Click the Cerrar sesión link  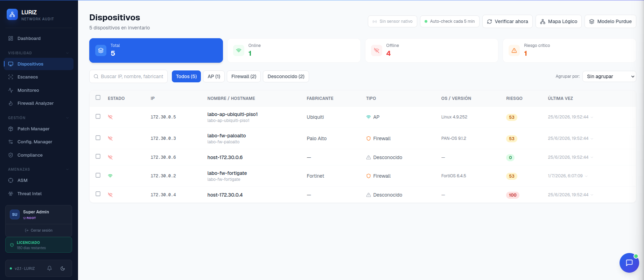[x=38, y=230]
